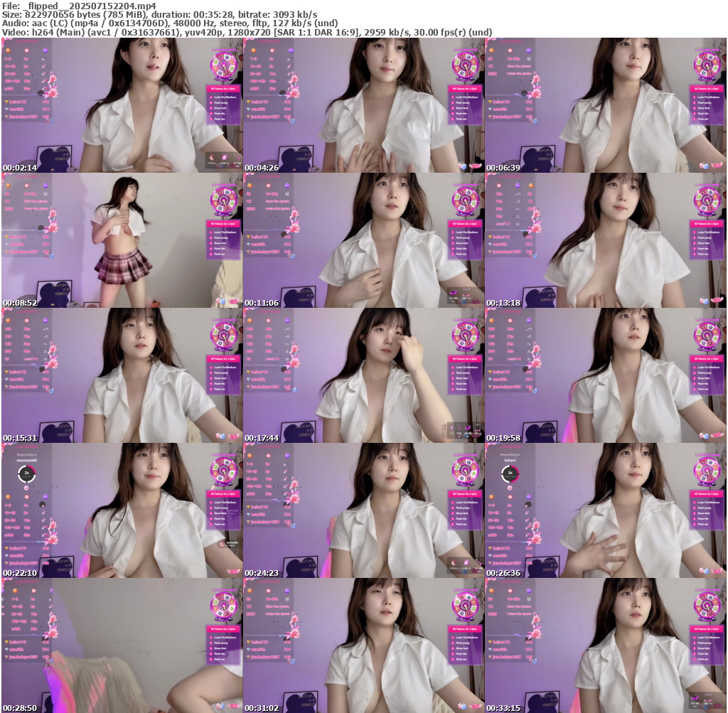Open the thumbnail at timestamp 00:04:26
728x713 pixels.
[x=363, y=104]
